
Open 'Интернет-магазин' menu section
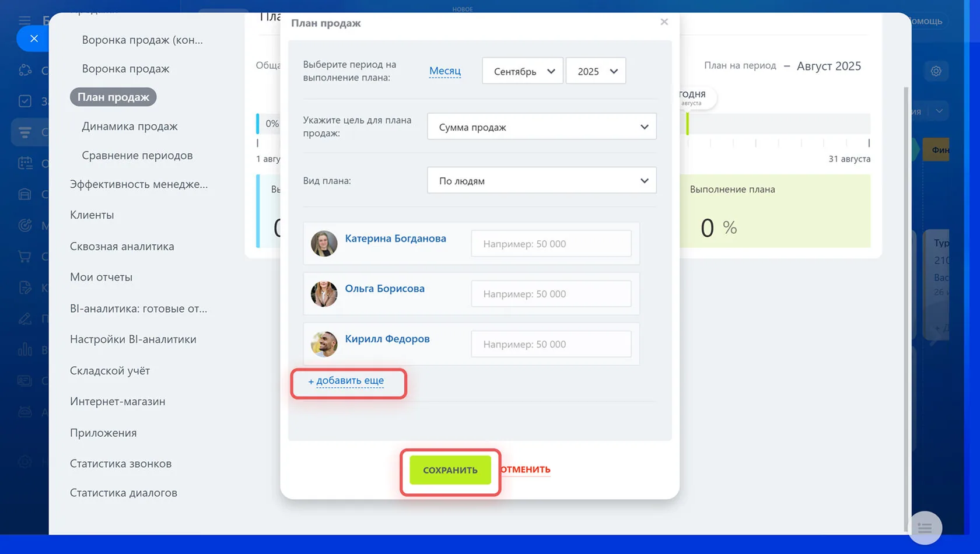coord(117,402)
